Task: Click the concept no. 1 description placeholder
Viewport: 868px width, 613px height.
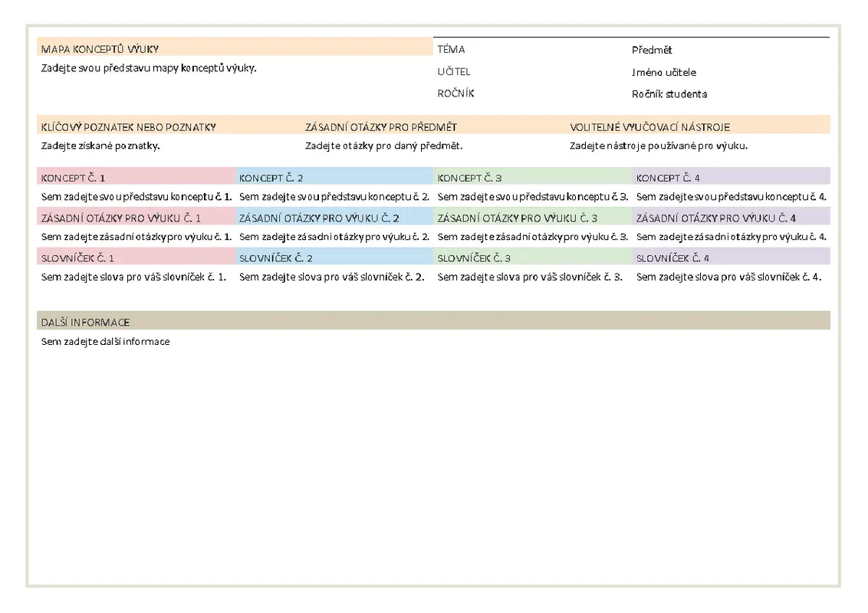Action: point(136,197)
